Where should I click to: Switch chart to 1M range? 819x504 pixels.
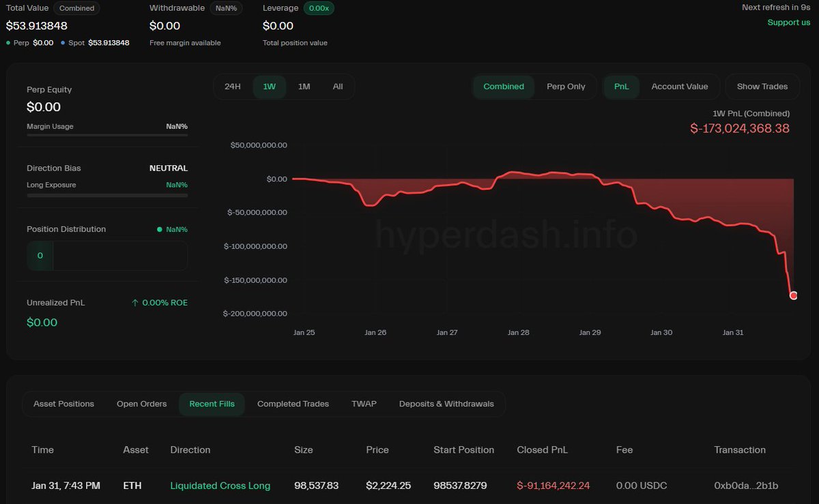coord(304,87)
